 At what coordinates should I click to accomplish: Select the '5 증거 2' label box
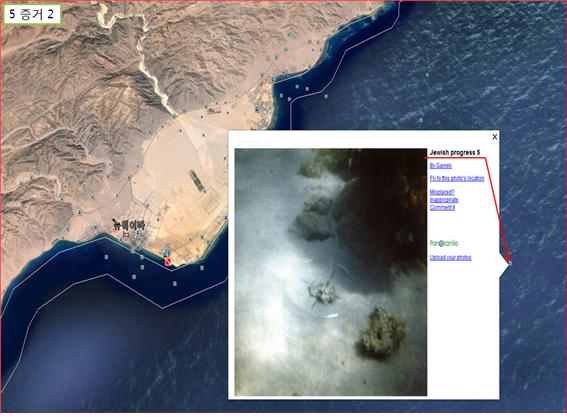[x=31, y=14]
